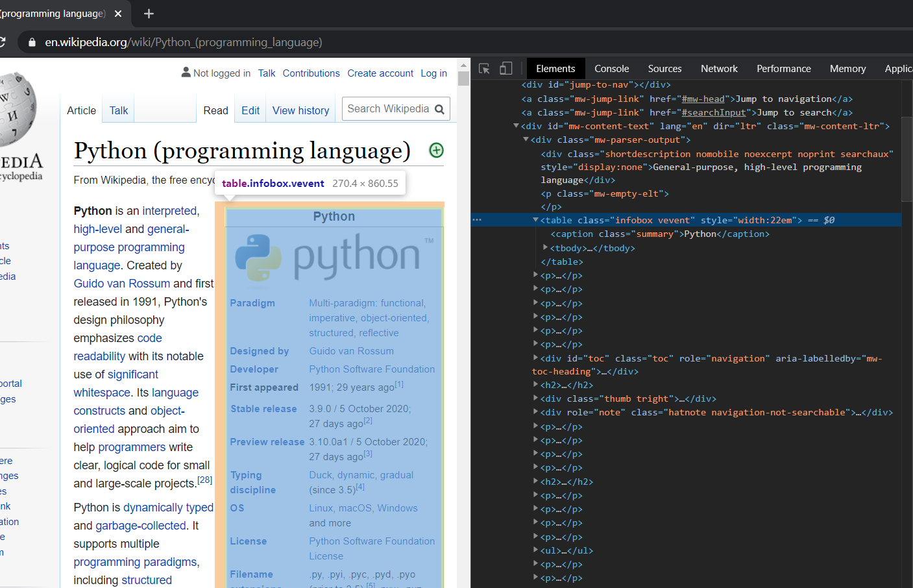Viewport: 913px width, 588px height.
Task: Click the Wikipedia search magnifier icon
Action: [x=439, y=109]
